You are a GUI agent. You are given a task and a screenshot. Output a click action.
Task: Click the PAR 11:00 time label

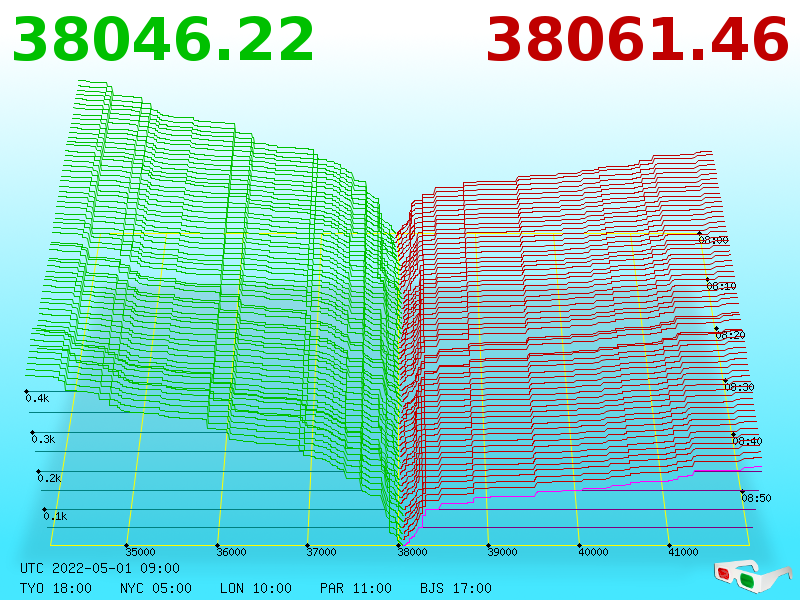pos(356,588)
